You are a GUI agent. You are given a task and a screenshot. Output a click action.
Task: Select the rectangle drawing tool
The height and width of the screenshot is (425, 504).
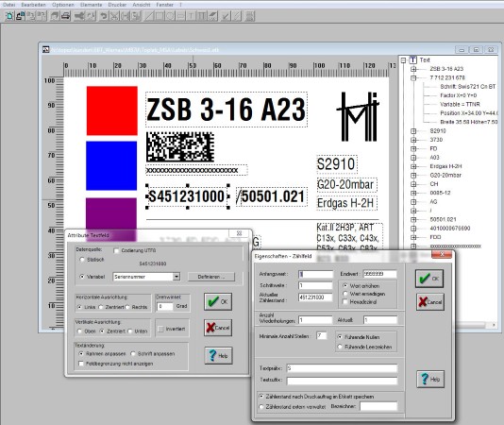pyautogui.click(x=160, y=16)
